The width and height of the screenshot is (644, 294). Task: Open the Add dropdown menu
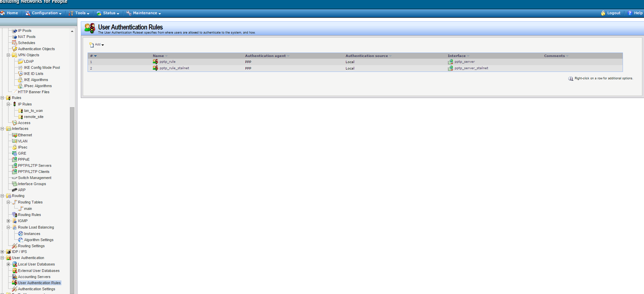(x=97, y=44)
